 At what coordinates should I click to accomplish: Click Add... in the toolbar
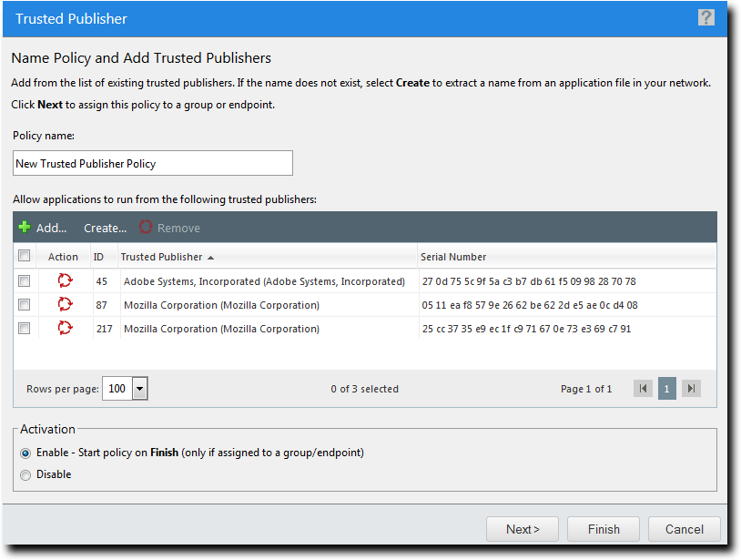52,229
